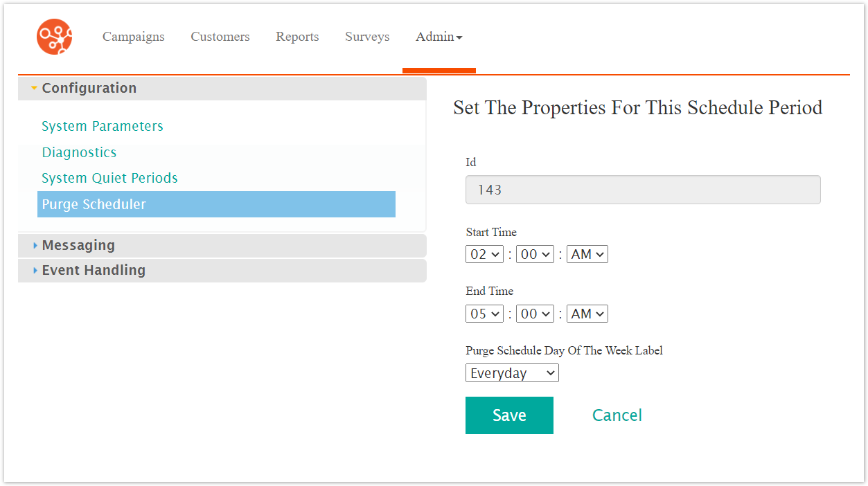Open the Start Time AM/PM selector
Image resolution: width=868 pixels, height=486 pixels.
pyautogui.click(x=587, y=254)
